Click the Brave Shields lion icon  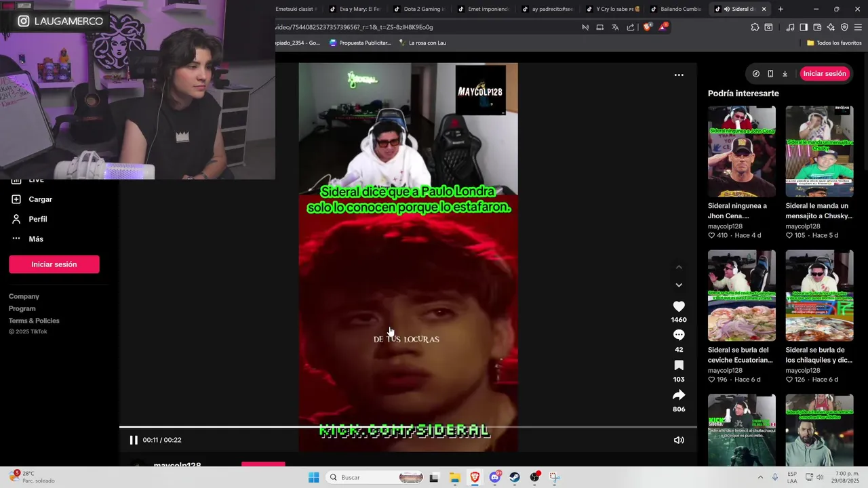click(x=647, y=27)
